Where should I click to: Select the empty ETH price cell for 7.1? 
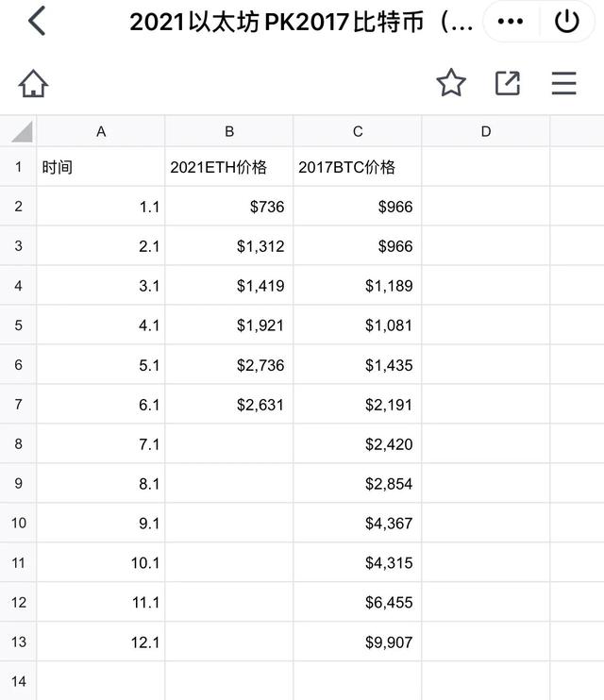tap(229, 443)
